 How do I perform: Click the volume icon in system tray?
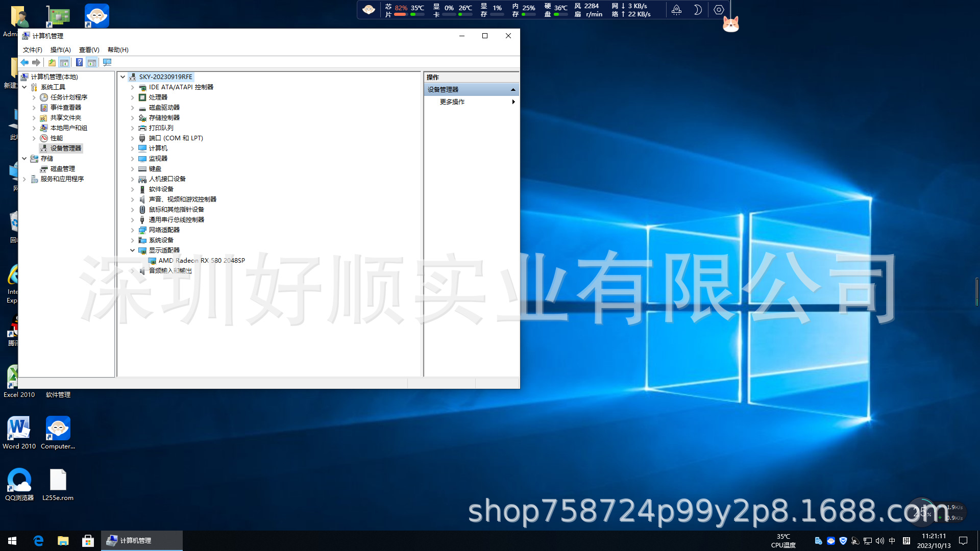pyautogui.click(x=880, y=541)
